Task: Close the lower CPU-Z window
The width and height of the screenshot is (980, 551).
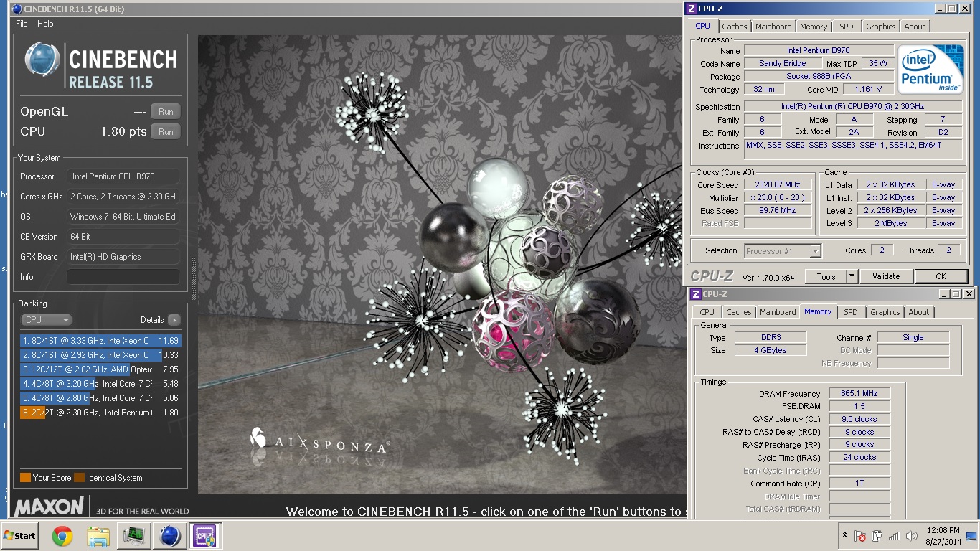Action: pos(969,294)
